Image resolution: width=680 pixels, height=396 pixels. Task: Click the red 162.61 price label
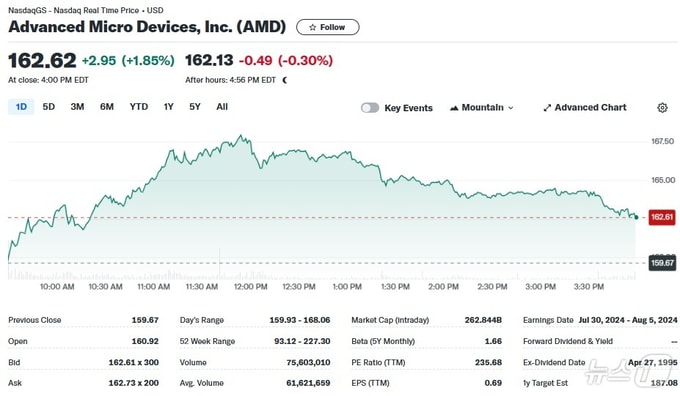click(x=662, y=217)
